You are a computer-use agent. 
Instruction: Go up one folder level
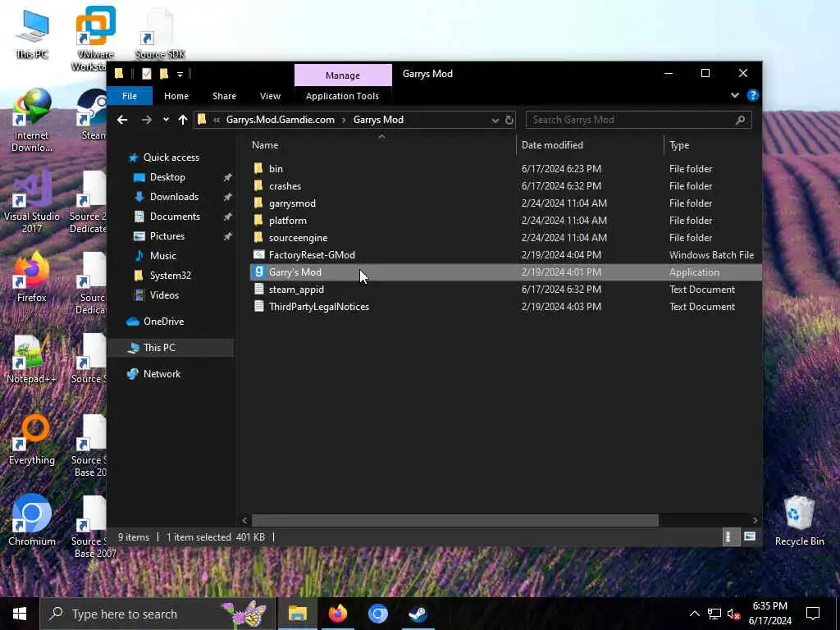click(183, 120)
